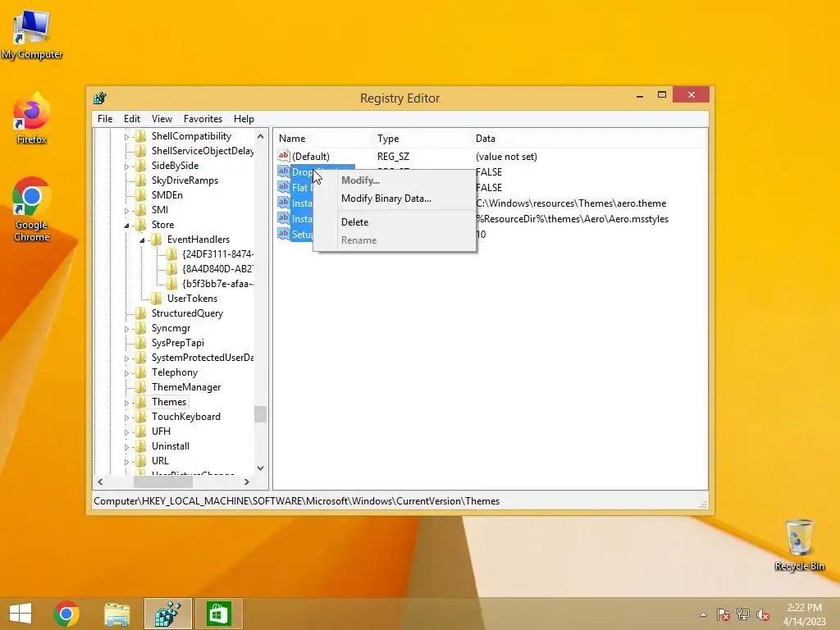
Task: Click the tree horizontal scroll left arrow
Action: (x=100, y=482)
